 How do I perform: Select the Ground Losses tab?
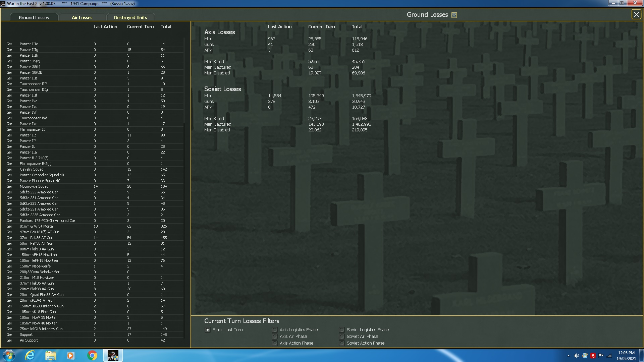point(34,17)
